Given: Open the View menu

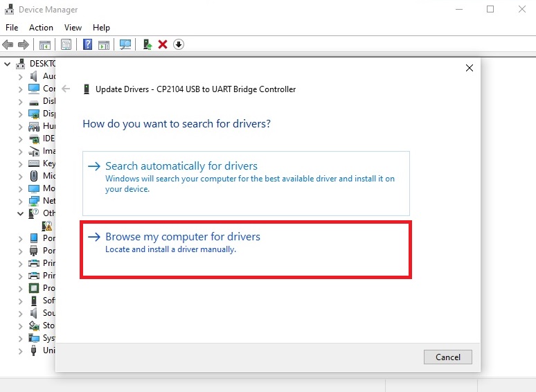Looking at the screenshot, I should pos(73,28).
